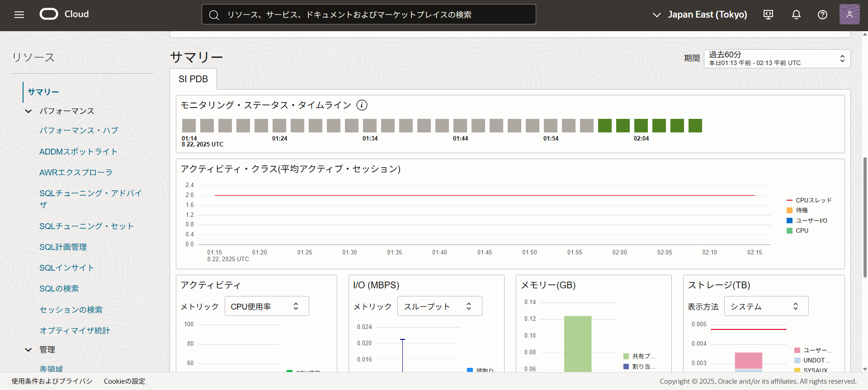Open the Japan East (Tokyo) region selector
The height and width of the screenshot is (390, 868).
pyautogui.click(x=700, y=14)
